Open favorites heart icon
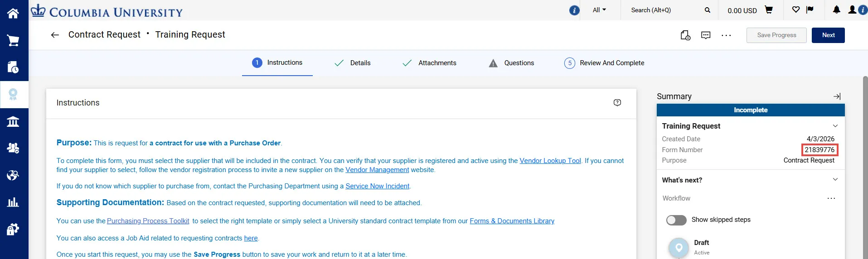Viewport: 868px width, 259px height. click(x=795, y=10)
